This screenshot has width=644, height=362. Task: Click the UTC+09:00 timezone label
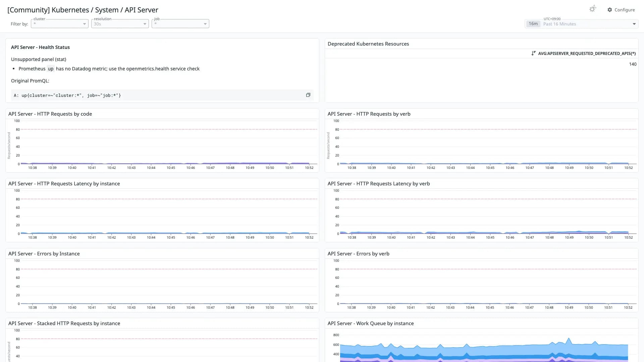(x=552, y=19)
